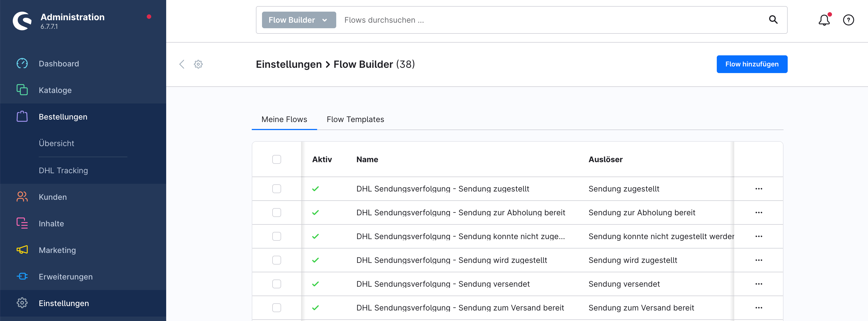Open the help question mark icon
Image resolution: width=868 pixels, height=321 pixels.
click(x=848, y=20)
